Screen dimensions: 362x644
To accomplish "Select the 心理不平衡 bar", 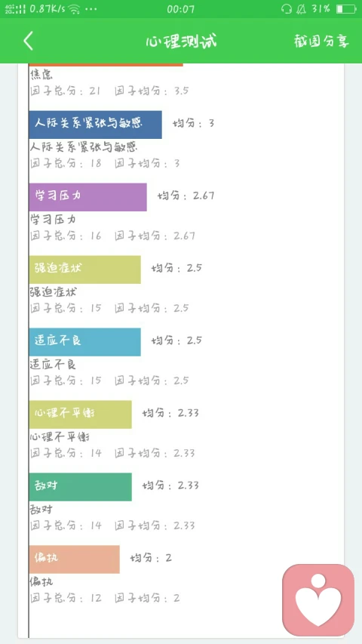I will click(81, 414).
